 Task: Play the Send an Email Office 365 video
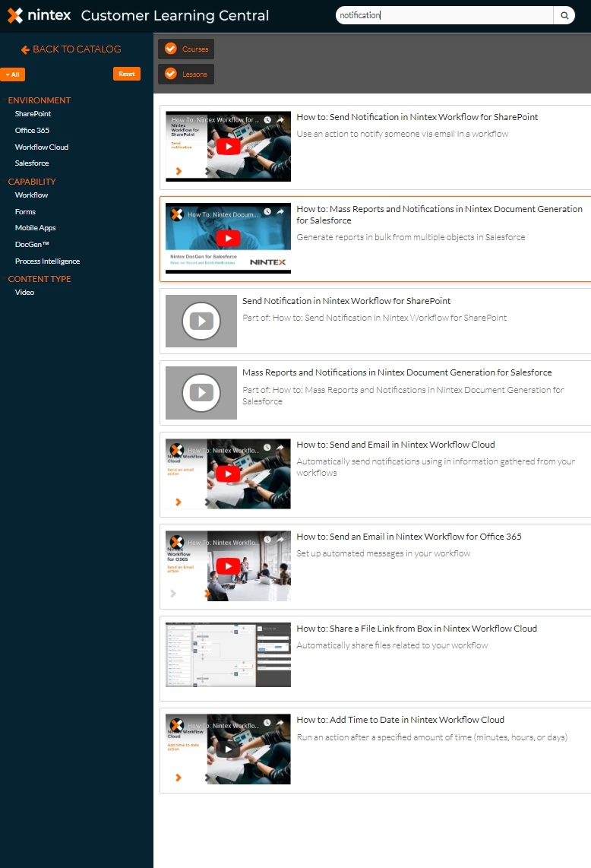coord(228,565)
